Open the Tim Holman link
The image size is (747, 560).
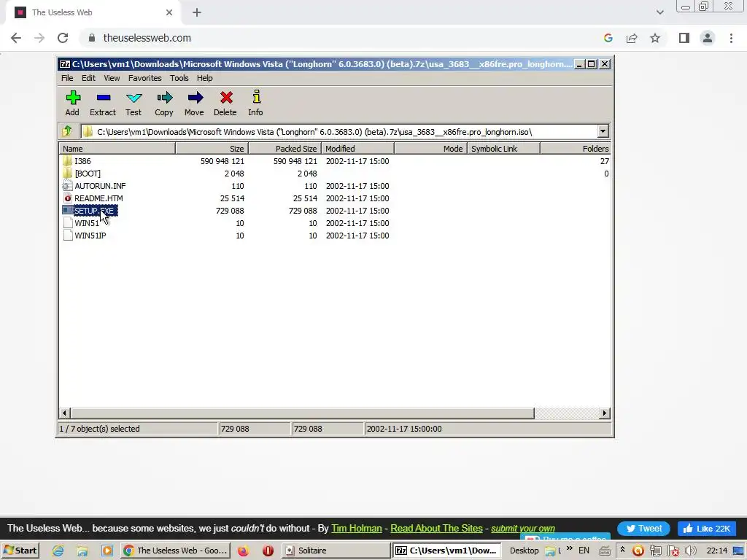pos(356,528)
